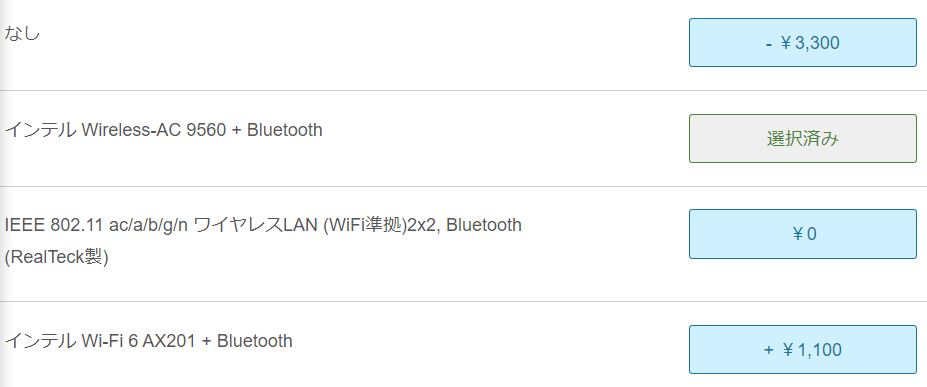
Task: Click the ワイヤレスLAN katakana text
Action: (256, 225)
